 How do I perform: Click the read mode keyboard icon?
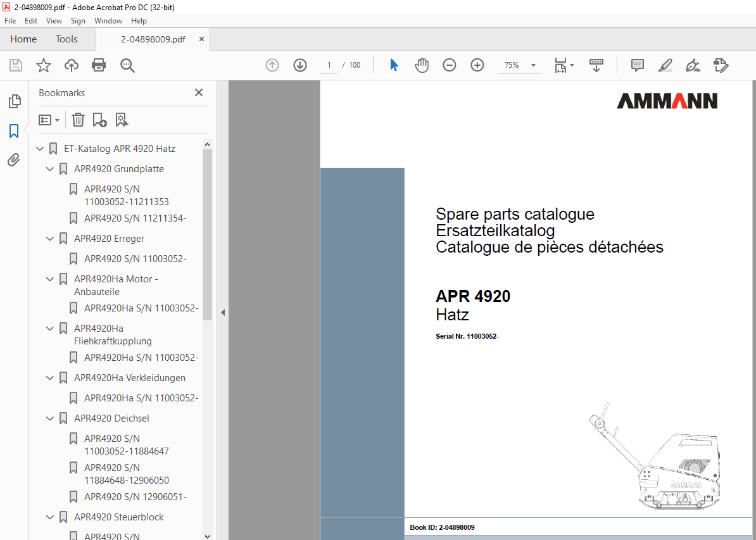[x=596, y=65]
